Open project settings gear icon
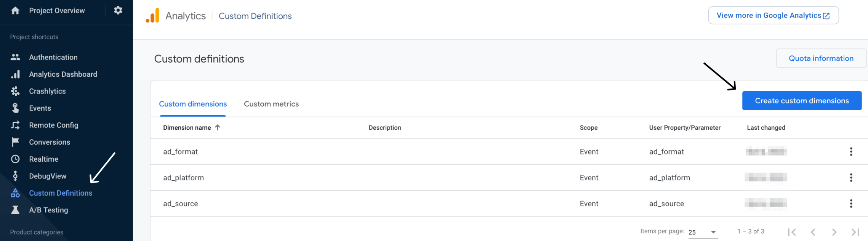 click(x=118, y=10)
